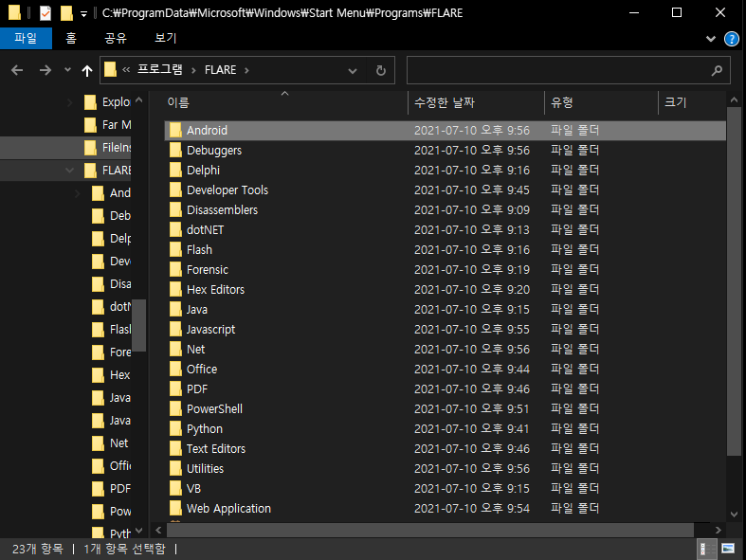Go up one folder level
The width and height of the screenshot is (746, 560).
(86, 71)
